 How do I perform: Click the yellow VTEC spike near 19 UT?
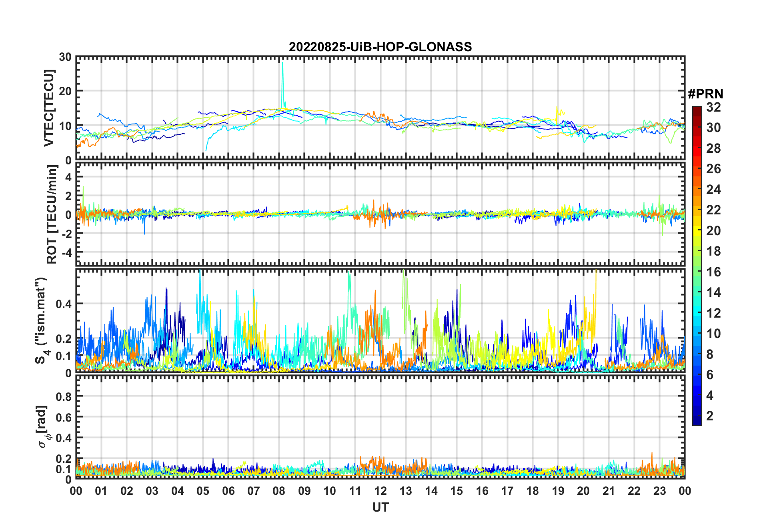click(557, 114)
